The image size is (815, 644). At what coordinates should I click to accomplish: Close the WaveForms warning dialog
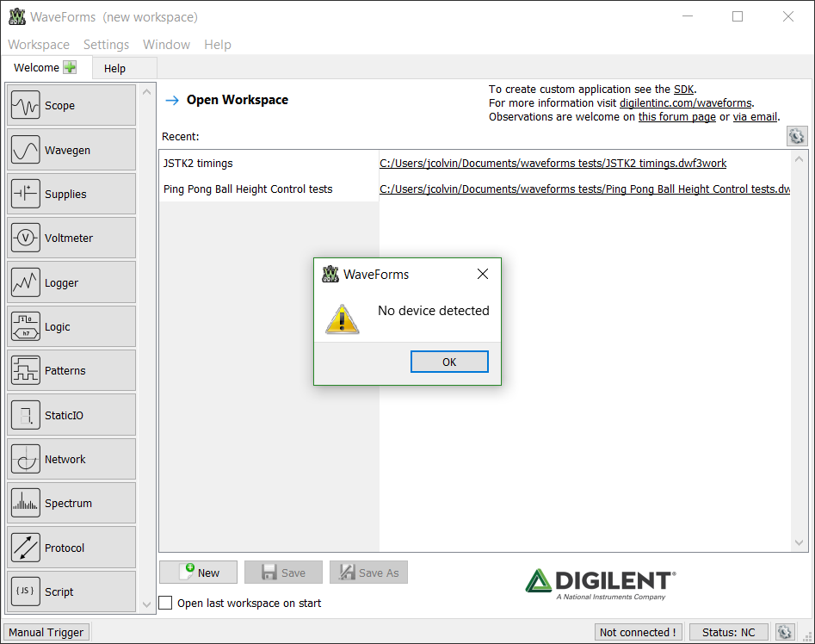[x=482, y=274]
